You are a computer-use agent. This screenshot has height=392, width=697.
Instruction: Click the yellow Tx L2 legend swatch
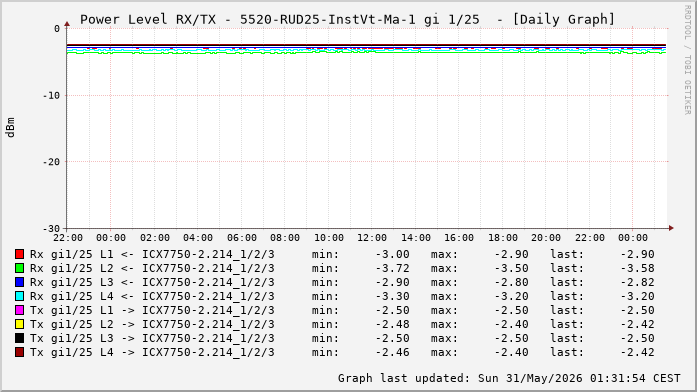pyautogui.click(x=19, y=324)
